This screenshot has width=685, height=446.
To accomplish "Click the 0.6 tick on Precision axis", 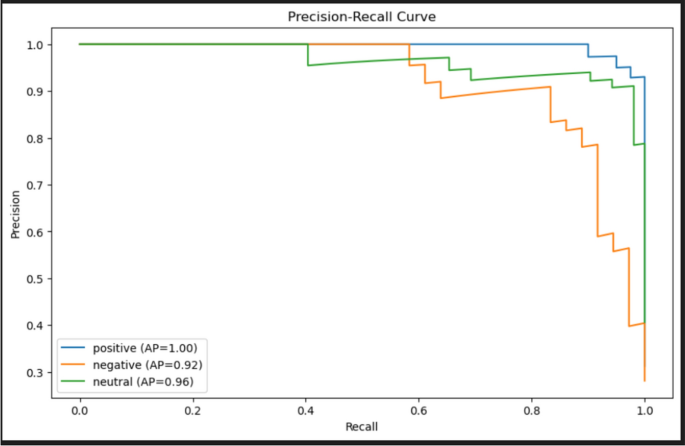I will (x=36, y=232).
